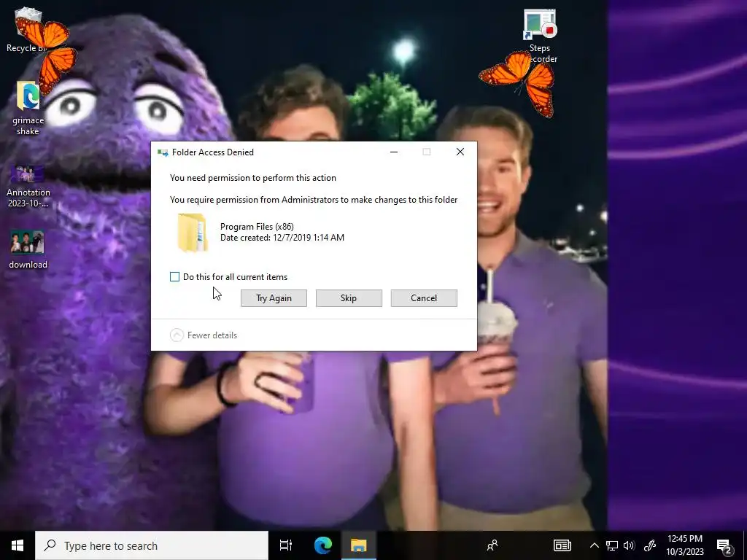Launch Microsoft Edge from the taskbar
The image size is (747, 560).
323,545
